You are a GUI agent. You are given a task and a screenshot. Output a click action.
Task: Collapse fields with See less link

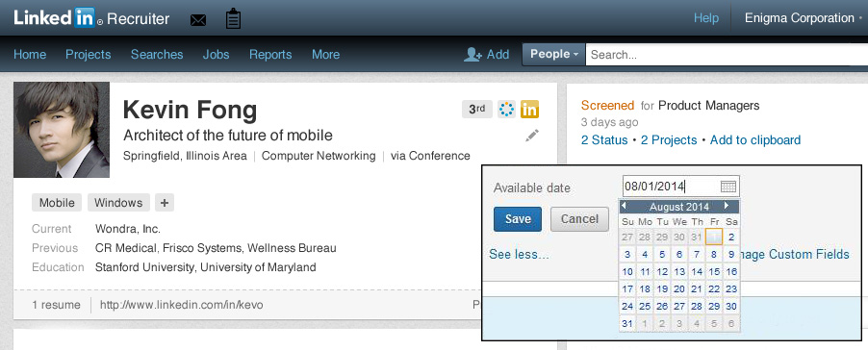(519, 255)
